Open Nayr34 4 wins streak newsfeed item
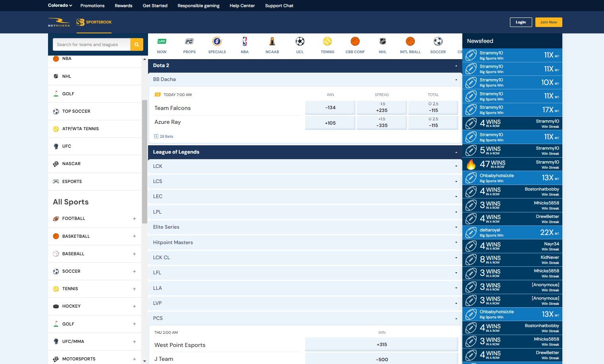This screenshot has height=364, width=604. [512, 246]
